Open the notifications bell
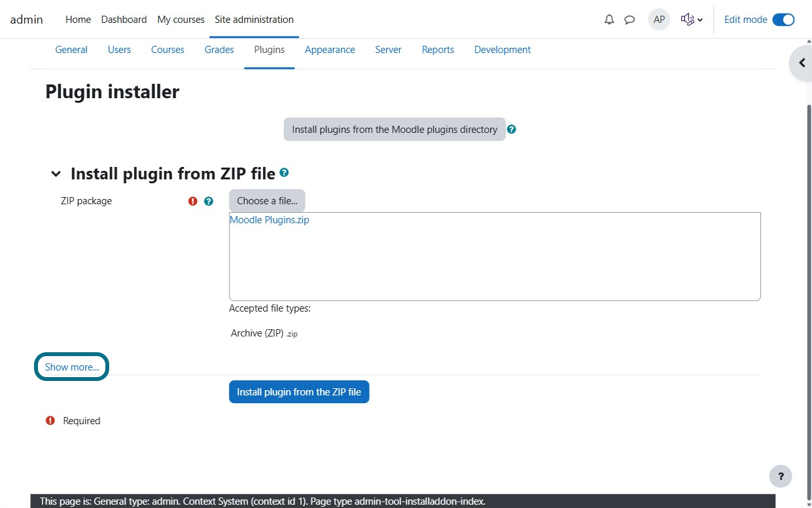This screenshot has height=508, width=812. click(609, 20)
